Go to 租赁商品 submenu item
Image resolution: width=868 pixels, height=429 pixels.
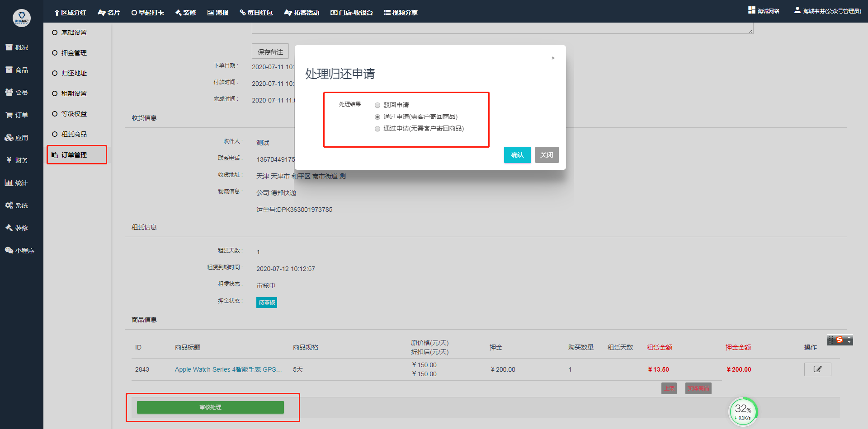click(x=70, y=134)
